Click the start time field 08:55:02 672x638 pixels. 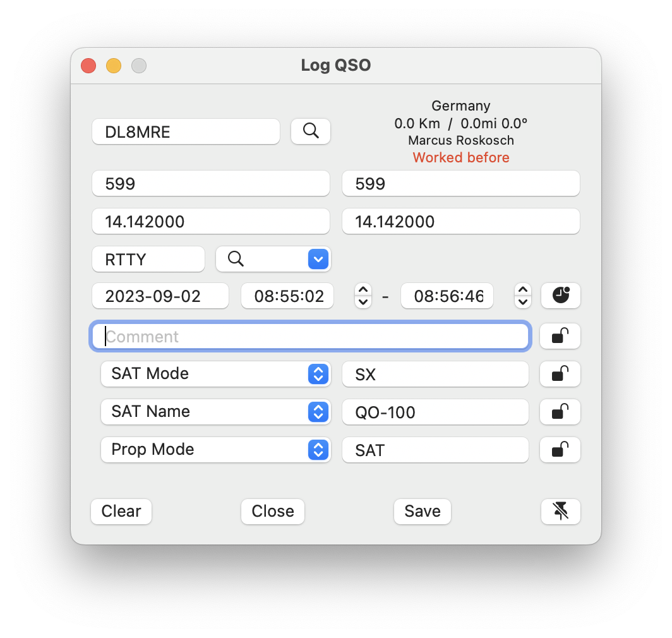pyautogui.click(x=287, y=296)
